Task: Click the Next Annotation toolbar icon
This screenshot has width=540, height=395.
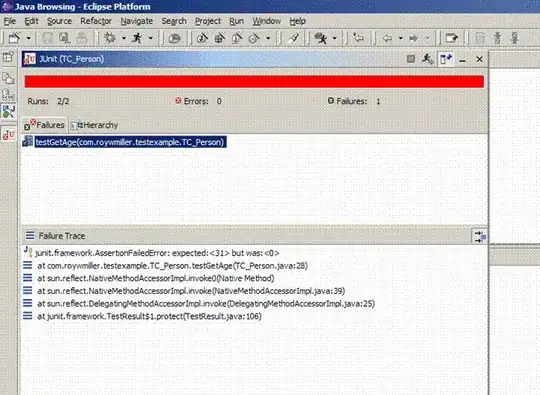Action: (497, 38)
